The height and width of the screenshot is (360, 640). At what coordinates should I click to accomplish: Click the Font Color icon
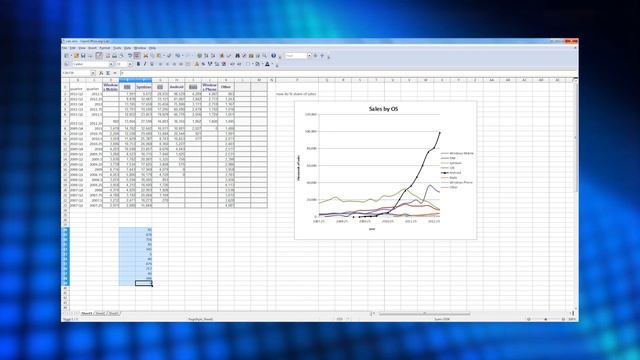[267, 64]
